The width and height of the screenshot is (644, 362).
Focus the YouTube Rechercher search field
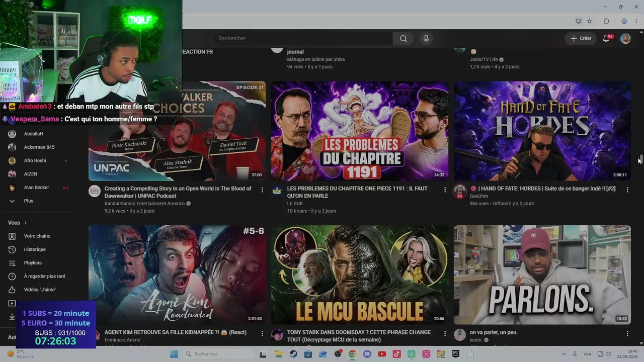(x=303, y=39)
